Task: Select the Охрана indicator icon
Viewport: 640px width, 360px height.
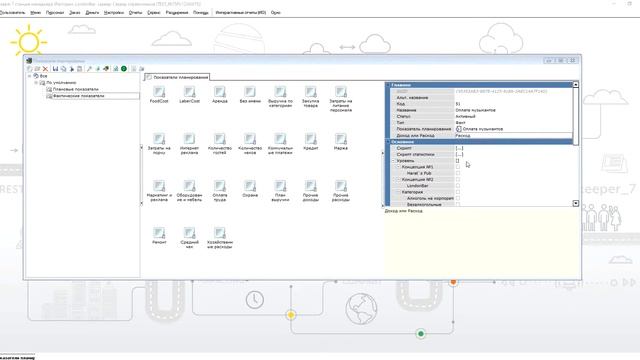Action: (250, 186)
